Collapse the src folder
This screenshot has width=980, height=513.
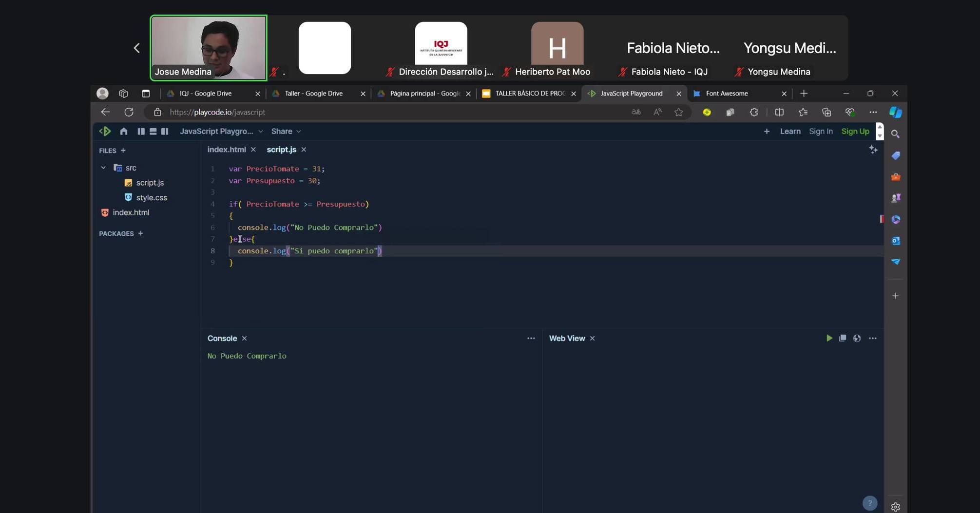103,168
